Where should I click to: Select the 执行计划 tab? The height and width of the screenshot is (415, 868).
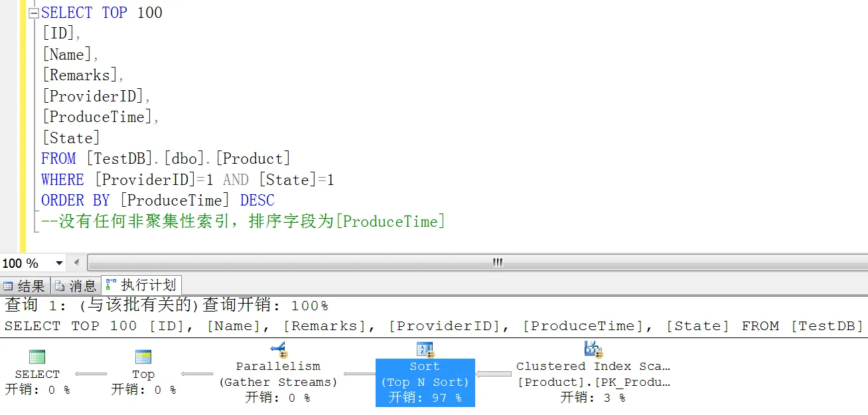point(141,285)
